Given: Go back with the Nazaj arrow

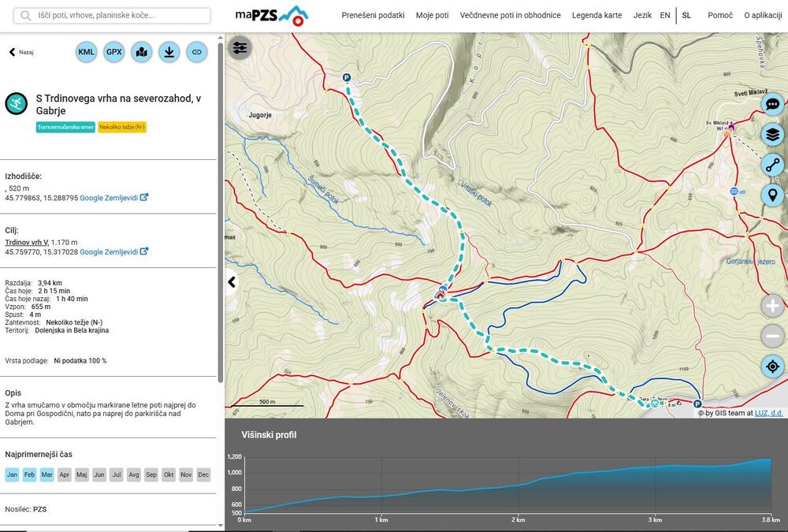Looking at the screenshot, I should (20, 52).
